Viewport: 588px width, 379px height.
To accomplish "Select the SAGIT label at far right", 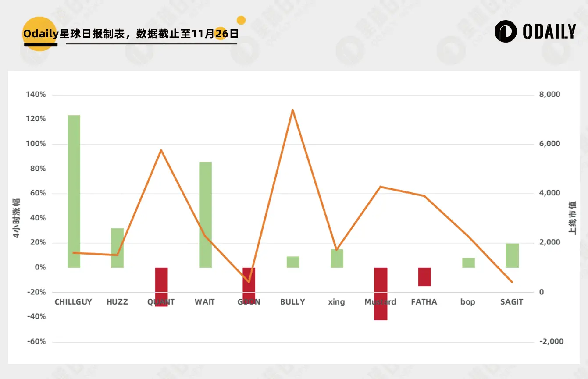I will click(x=511, y=302).
